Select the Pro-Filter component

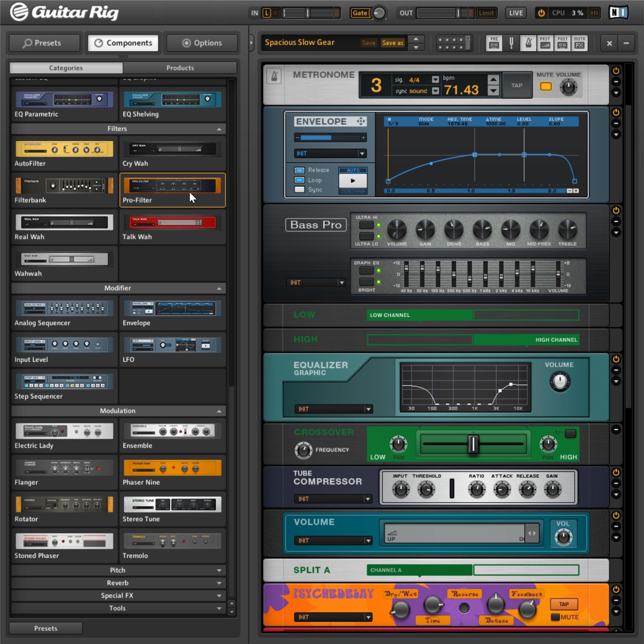coord(172,190)
